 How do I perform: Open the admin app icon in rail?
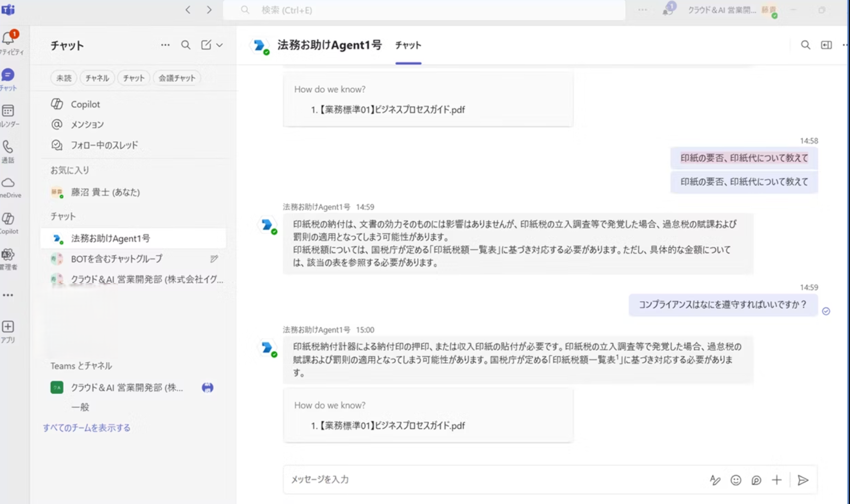(8, 255)
